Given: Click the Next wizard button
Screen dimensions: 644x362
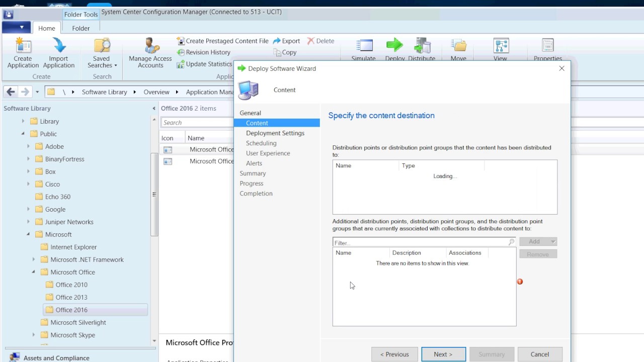Looking at the screenshot, I should (443, 354).
